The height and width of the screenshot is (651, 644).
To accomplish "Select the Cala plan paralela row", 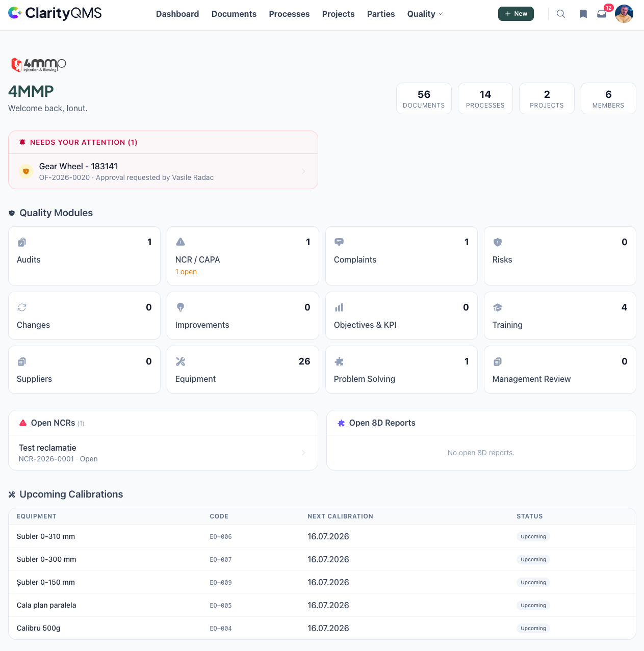I will tap(322, 605).
